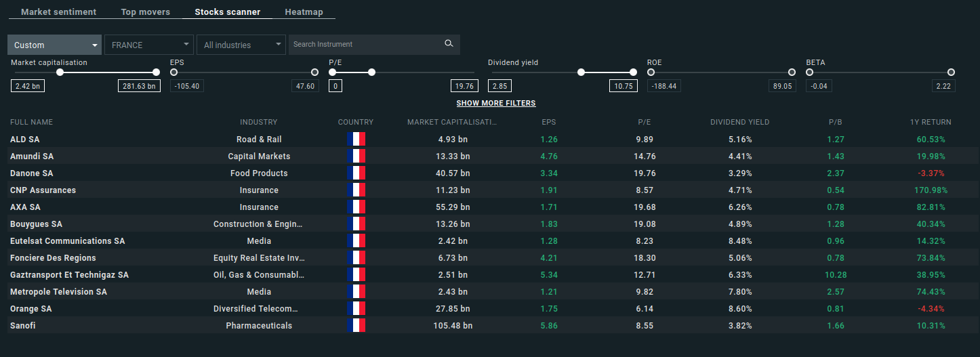The image size is (980, 357).
Task: Select ALD SA stock name
Action: 25,140
